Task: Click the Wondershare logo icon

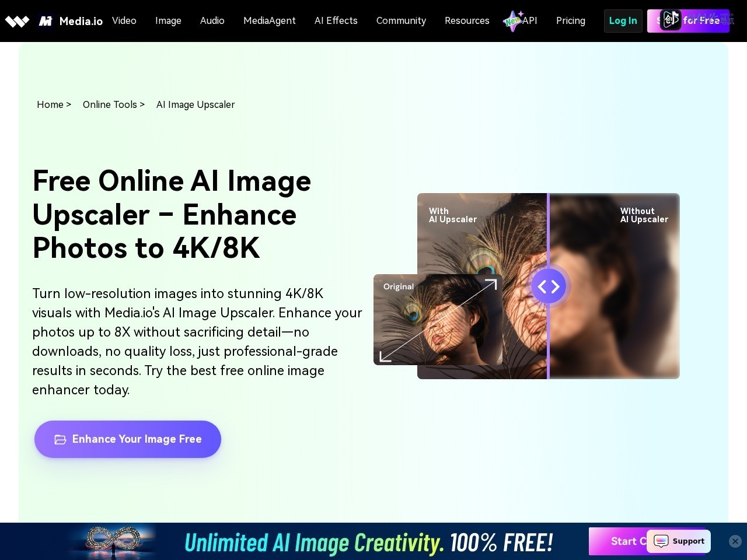Action: pyautogui.click(x=17, y=22)
